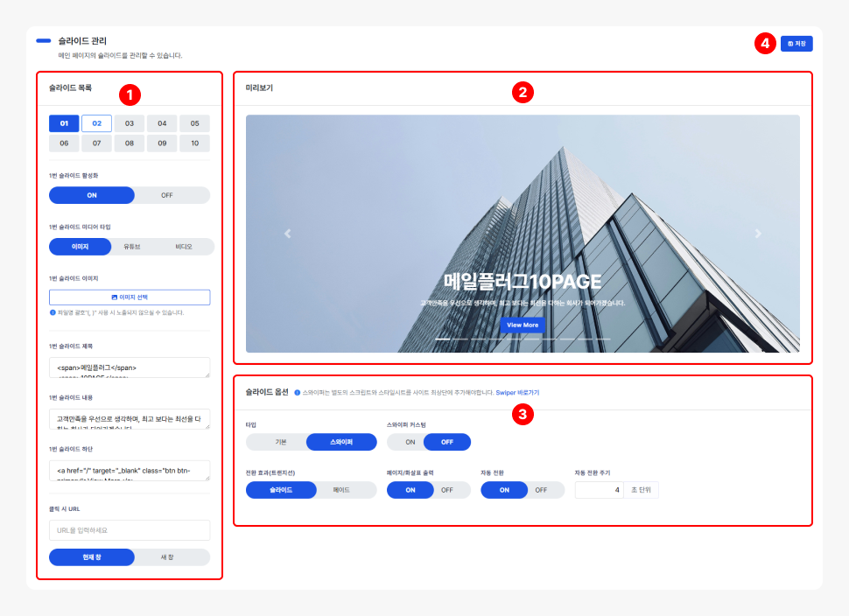This screenshot has height=616, width=849.
Task: Click the previous slide arrow in preview
Action: coord(287,234)
